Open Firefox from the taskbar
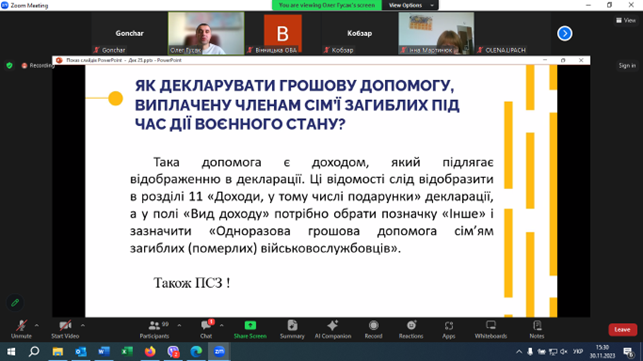This screenshot has height=361, width=643. tap(150, 352)
